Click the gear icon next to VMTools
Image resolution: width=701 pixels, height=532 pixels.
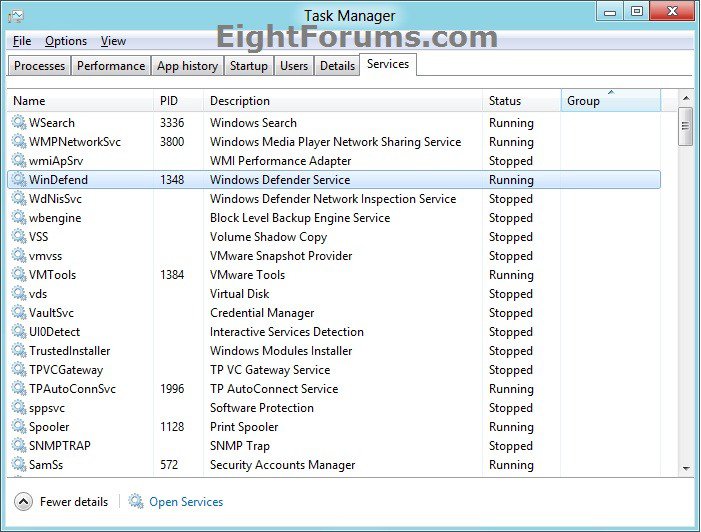point(19,275)
